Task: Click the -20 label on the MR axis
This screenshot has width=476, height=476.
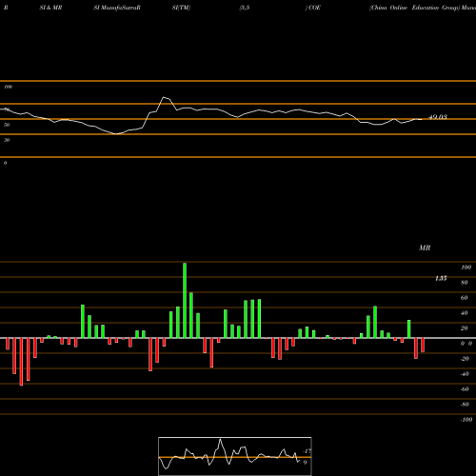Action: pyautogui.click(x=465, y=359)
